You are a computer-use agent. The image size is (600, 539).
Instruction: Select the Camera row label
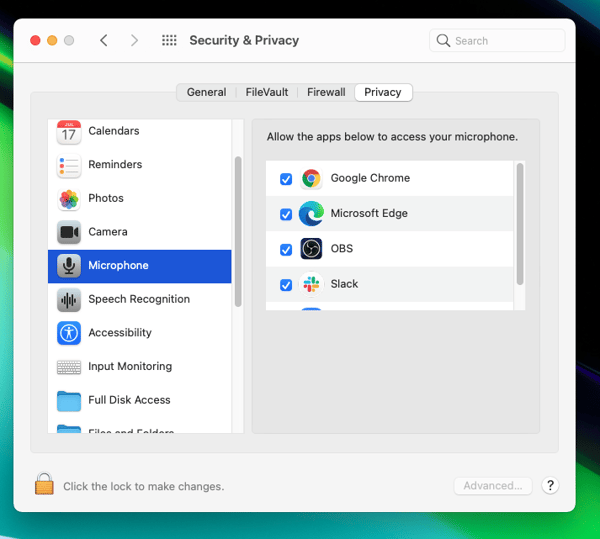click(x=108, y=232)
